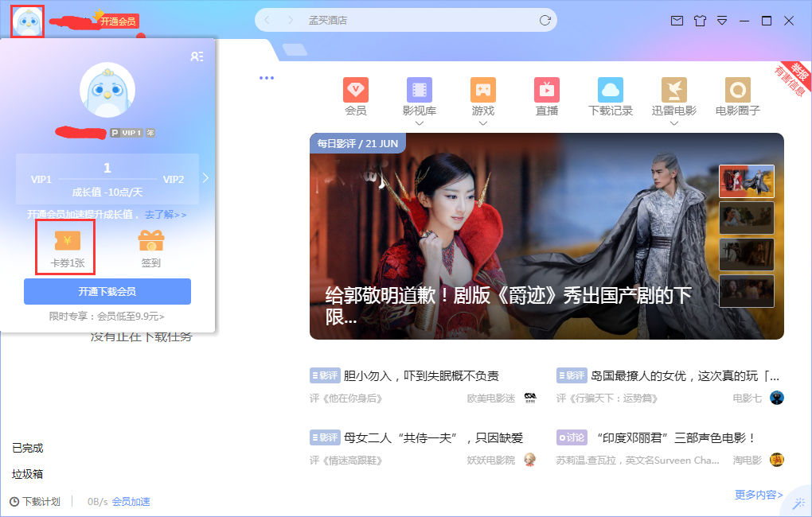Click the 会员加速 link in status bar
This screenshot has width=812, height=517.
click(x=131, y=501)
